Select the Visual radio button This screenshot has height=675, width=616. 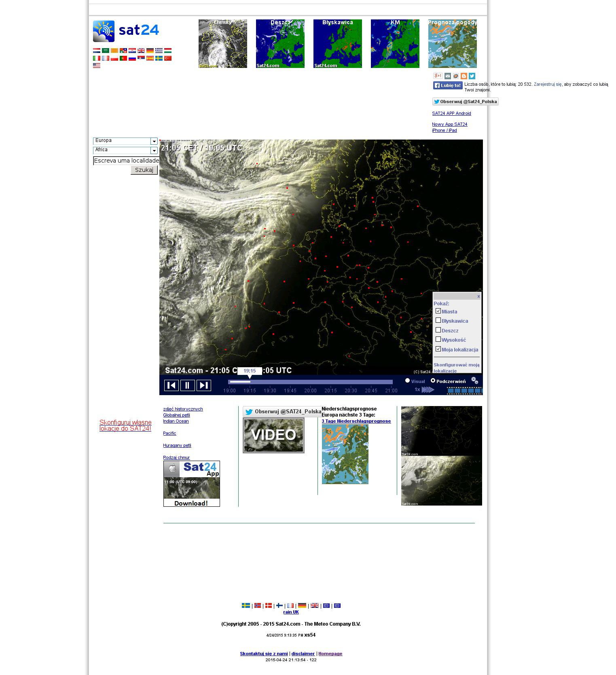(x=407, y=381)
